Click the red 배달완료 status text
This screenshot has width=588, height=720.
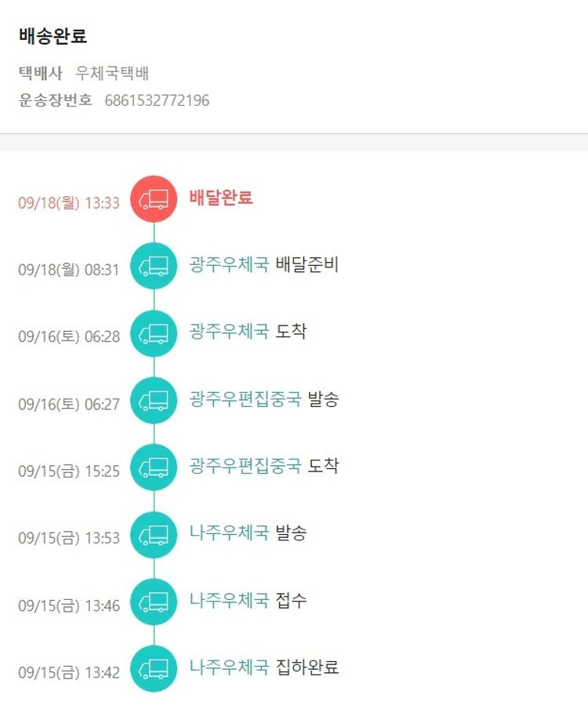[x=221, y=198]
